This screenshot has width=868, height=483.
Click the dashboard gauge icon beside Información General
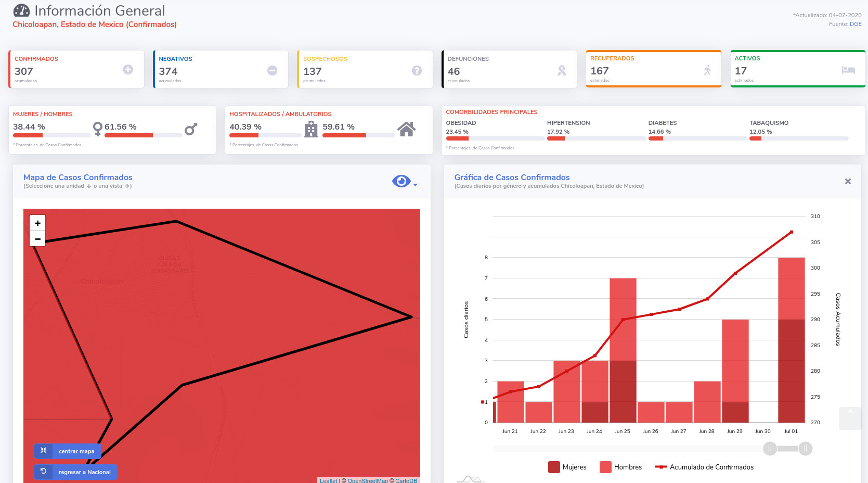pyautogui.click(x=21, y=10)
